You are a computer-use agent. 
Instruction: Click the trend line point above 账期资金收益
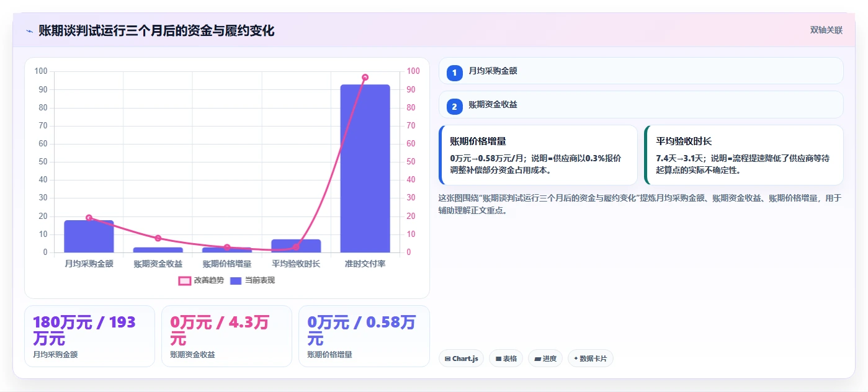(158, 238)
